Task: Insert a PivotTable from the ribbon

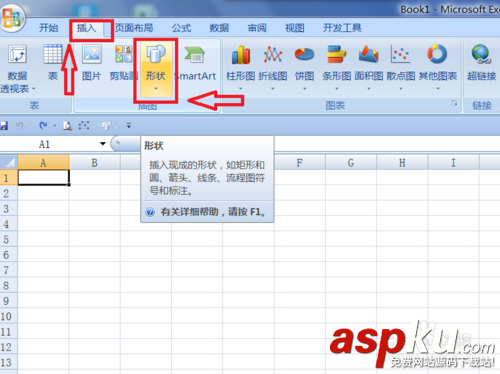Action: click(x=17, y=62)
